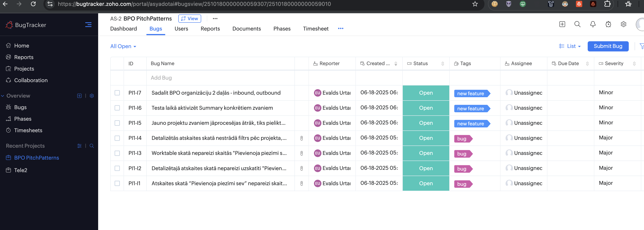644x230 pixels.
Task: Switch to the Users tab
Action: [x=181, y=29]
